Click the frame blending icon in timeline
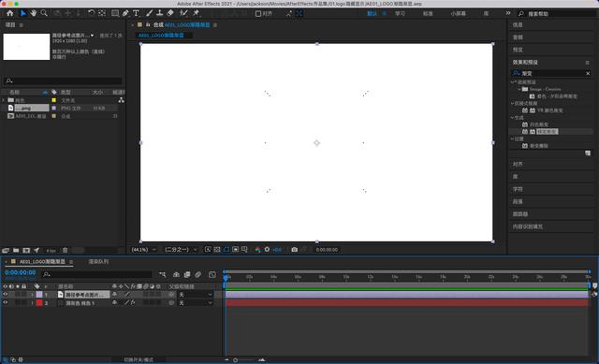Viewport: 599px width, 364px height. (x=187, y=274)
